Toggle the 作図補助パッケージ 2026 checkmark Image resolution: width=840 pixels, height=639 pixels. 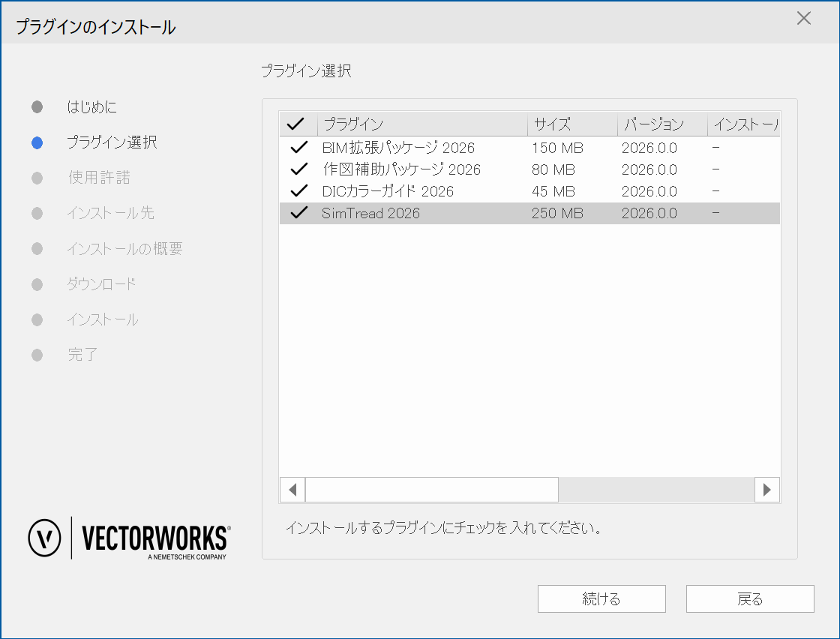(298, 169)
